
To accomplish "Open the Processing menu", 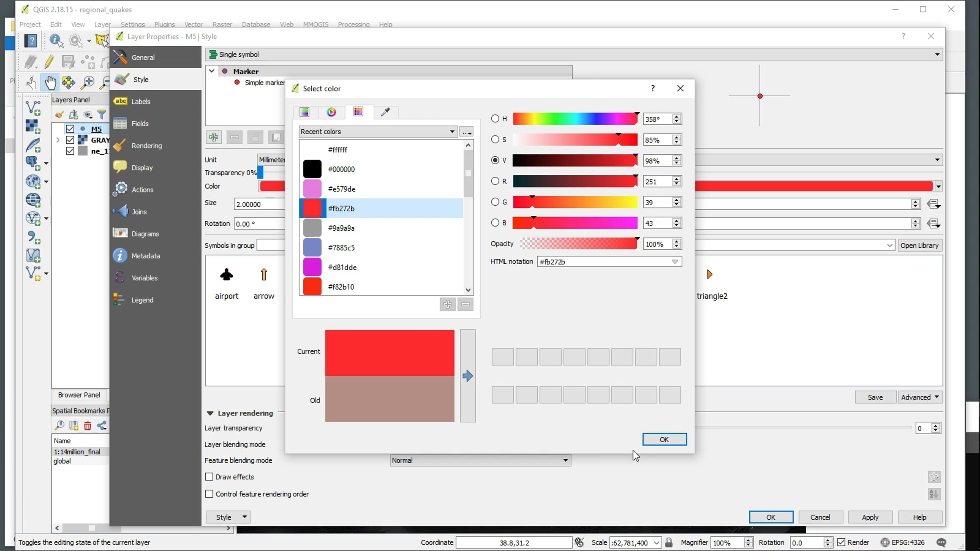I will pos(353,24).
